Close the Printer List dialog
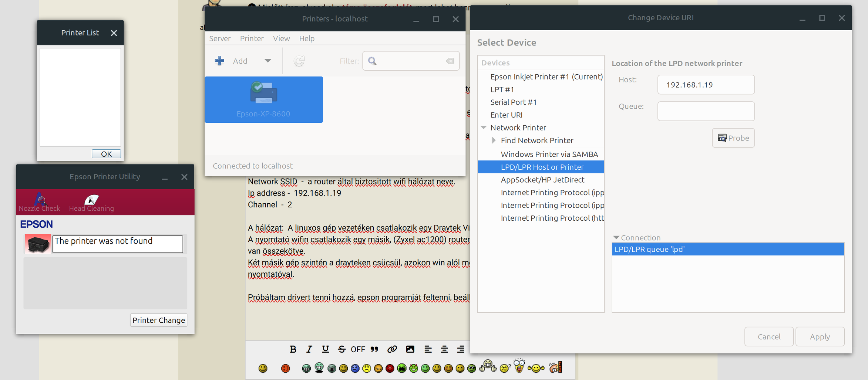 (114, 33)
